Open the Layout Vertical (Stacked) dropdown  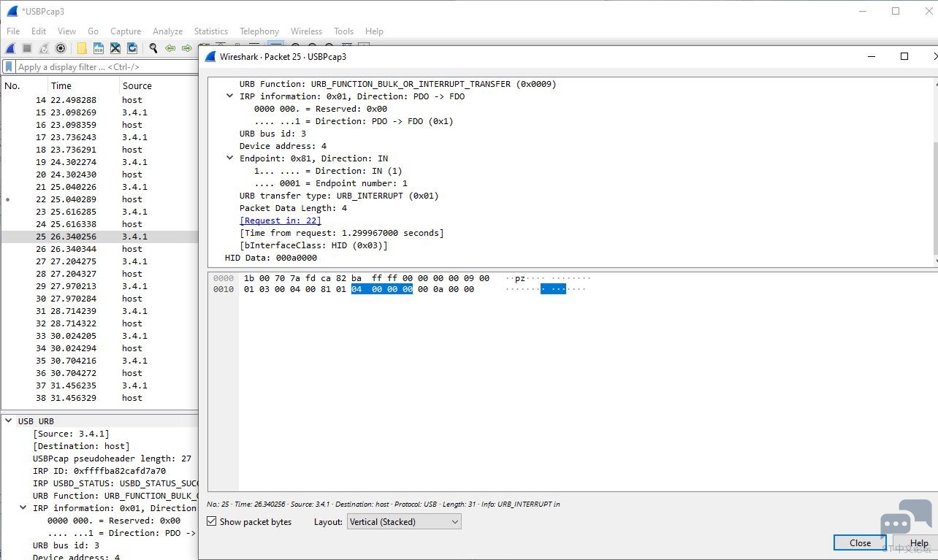[x=404, y=521]
